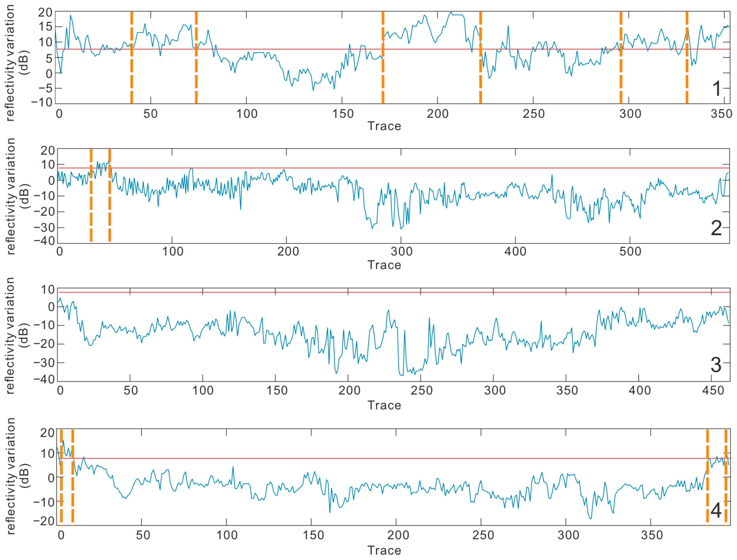Click the panel number 4 label
This screenshot has width=737, height=560.
(716, 510)
